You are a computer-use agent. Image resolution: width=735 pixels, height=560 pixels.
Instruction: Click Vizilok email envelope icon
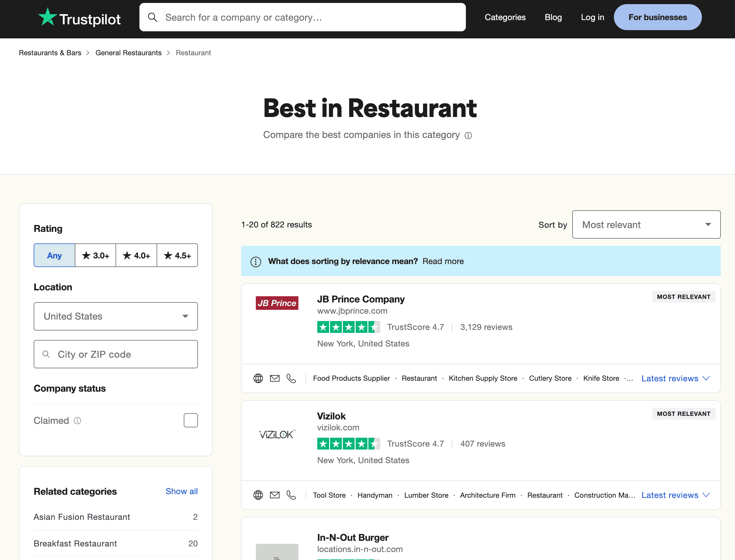coord(275,495)
